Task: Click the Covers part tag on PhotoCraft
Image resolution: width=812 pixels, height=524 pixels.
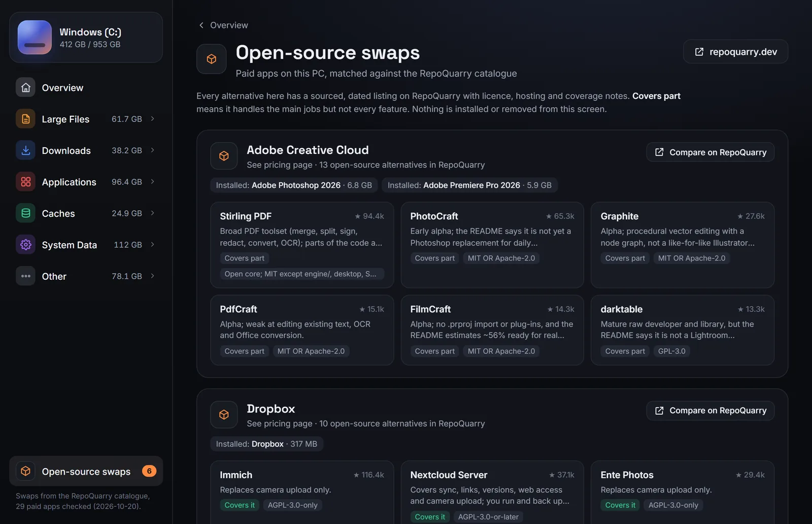Action: coord(434,258)
